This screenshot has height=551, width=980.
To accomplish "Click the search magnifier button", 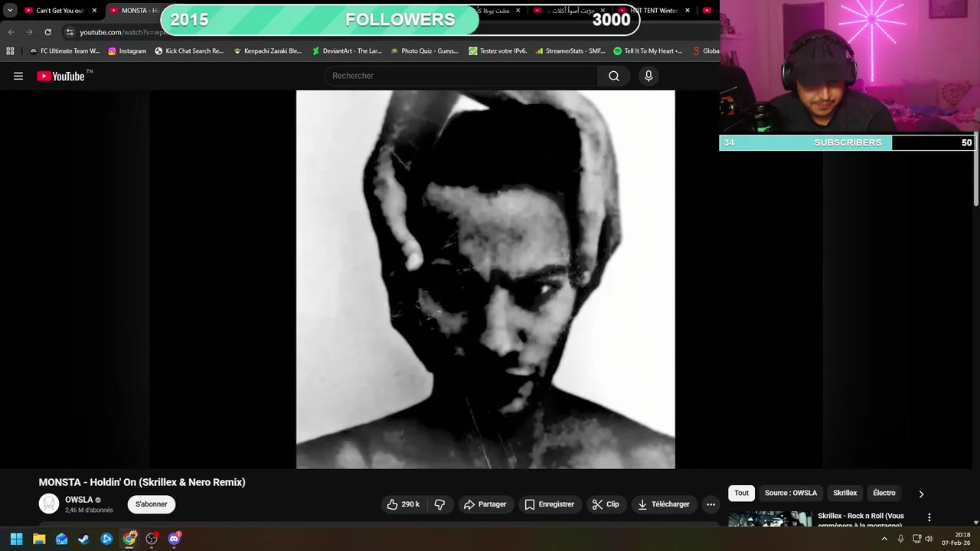I will [x=614, y=76].
